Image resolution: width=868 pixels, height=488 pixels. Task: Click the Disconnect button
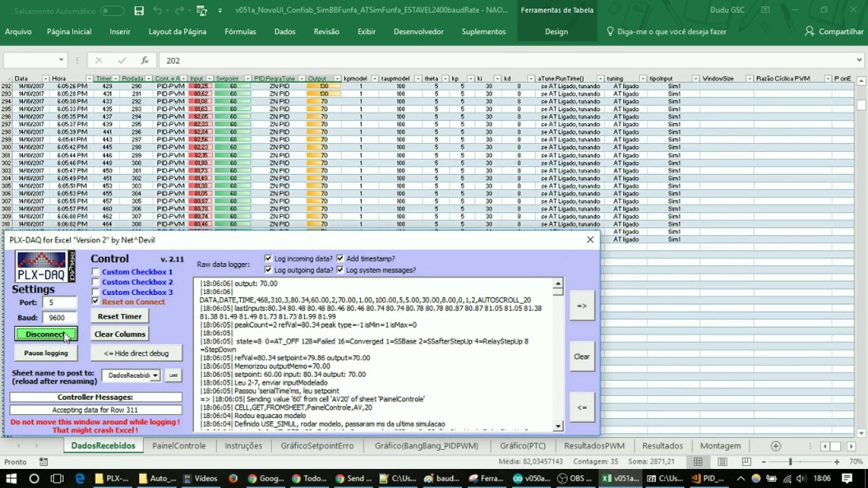[x=46, y=334]
